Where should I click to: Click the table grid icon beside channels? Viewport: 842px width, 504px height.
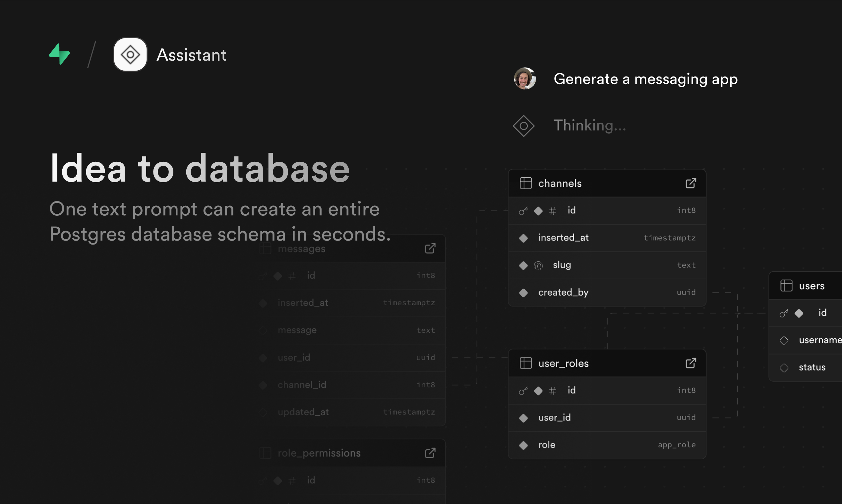tap(525, 183)
